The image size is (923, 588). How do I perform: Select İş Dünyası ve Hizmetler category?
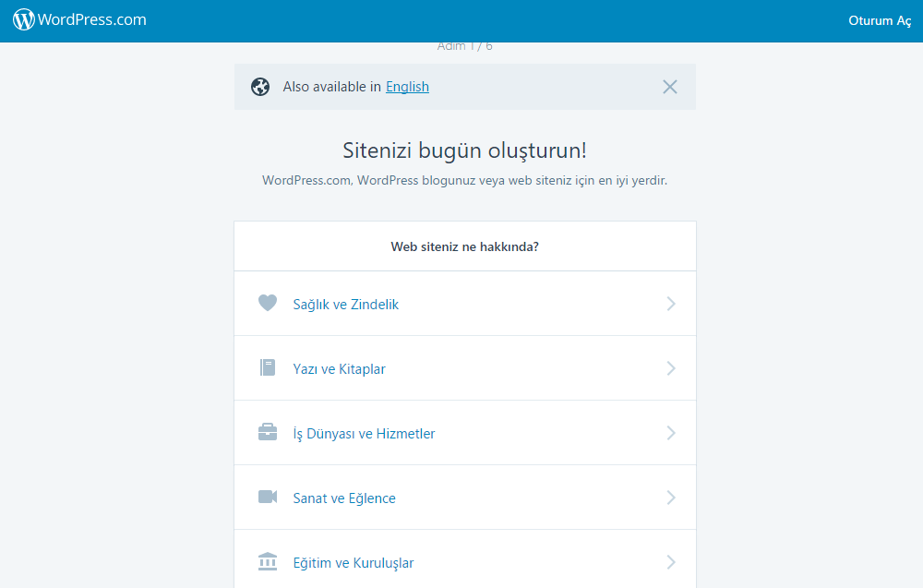coord(465,433)
